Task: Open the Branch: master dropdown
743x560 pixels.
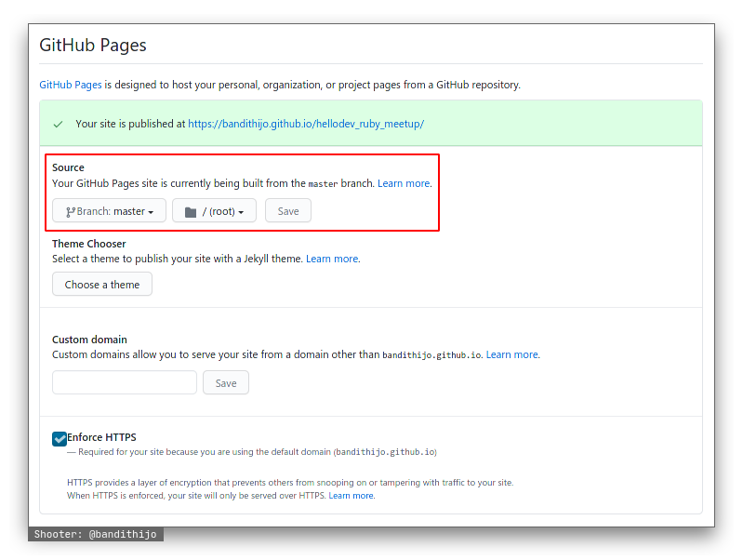Action: (x=109, y=211)
